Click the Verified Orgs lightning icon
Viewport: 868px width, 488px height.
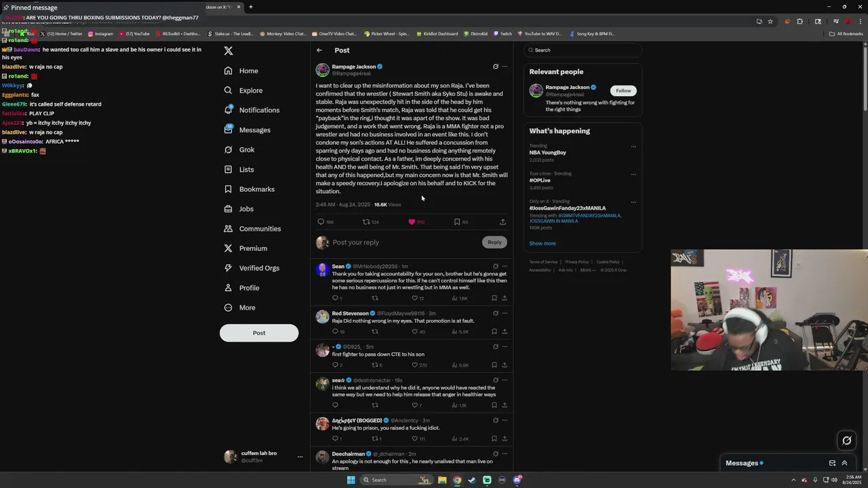click(229, 268)
